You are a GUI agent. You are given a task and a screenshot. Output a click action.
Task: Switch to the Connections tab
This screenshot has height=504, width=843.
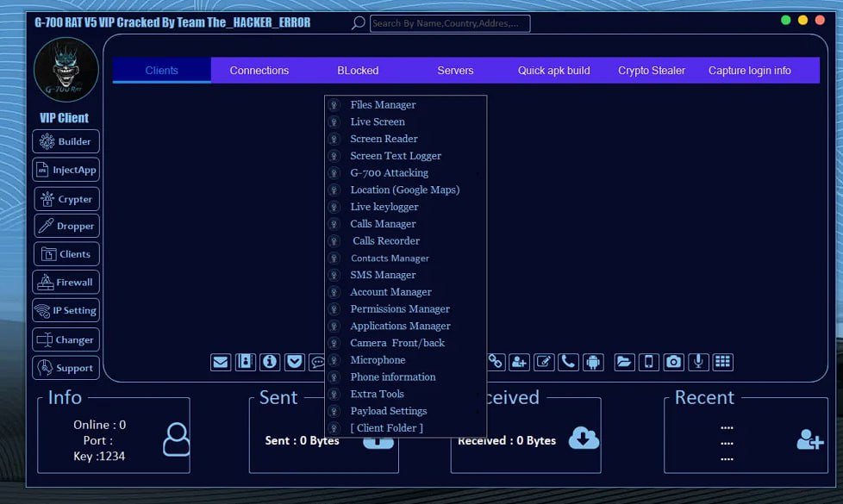(259, 71)
